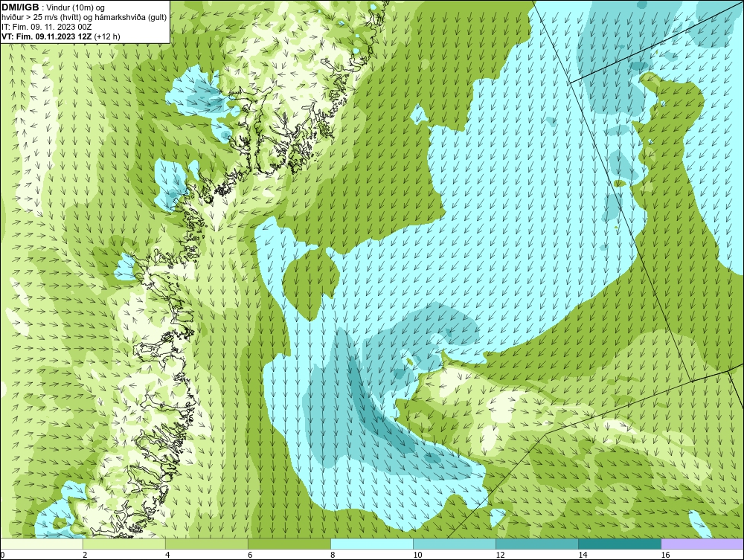Screen dimensions: 744x560
Task: Click the 10–12 m/s light teal swatch
Action: click(x=454, y=544)
